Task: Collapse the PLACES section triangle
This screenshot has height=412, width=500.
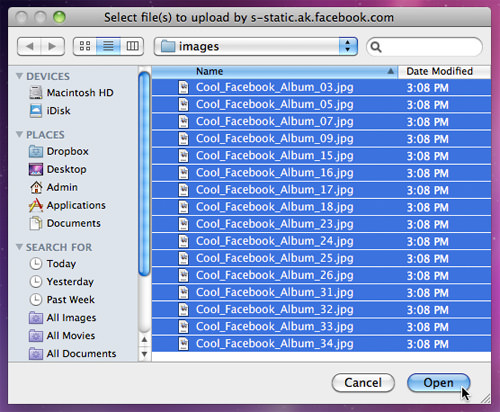Action: pos(19,134)
